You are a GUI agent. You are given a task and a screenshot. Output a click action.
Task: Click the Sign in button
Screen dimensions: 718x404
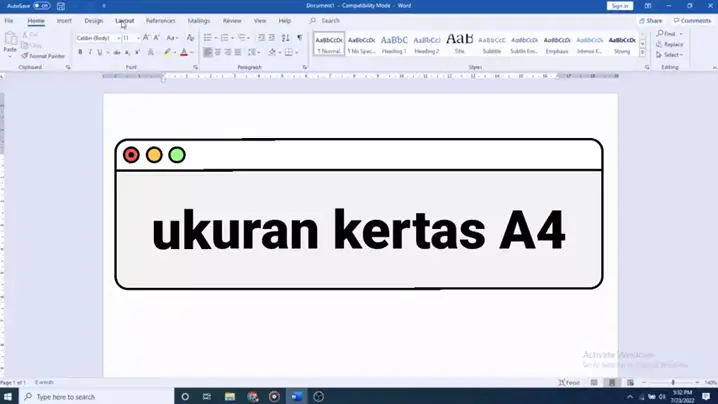point(620,6)
